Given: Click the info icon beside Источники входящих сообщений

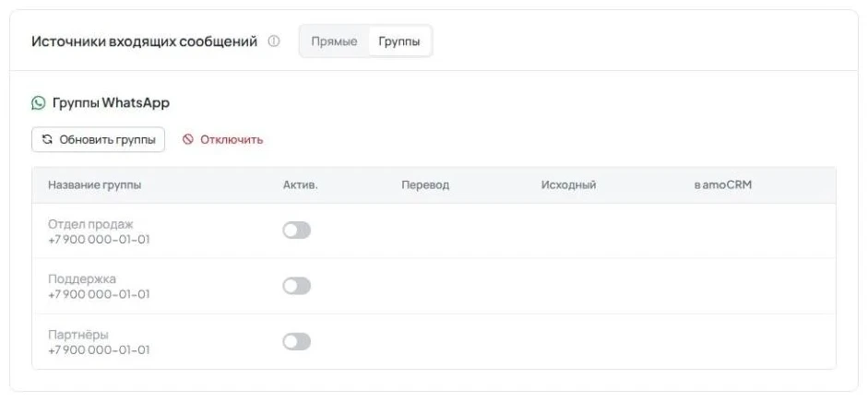Looking at the screenshot, I should 274,41.
